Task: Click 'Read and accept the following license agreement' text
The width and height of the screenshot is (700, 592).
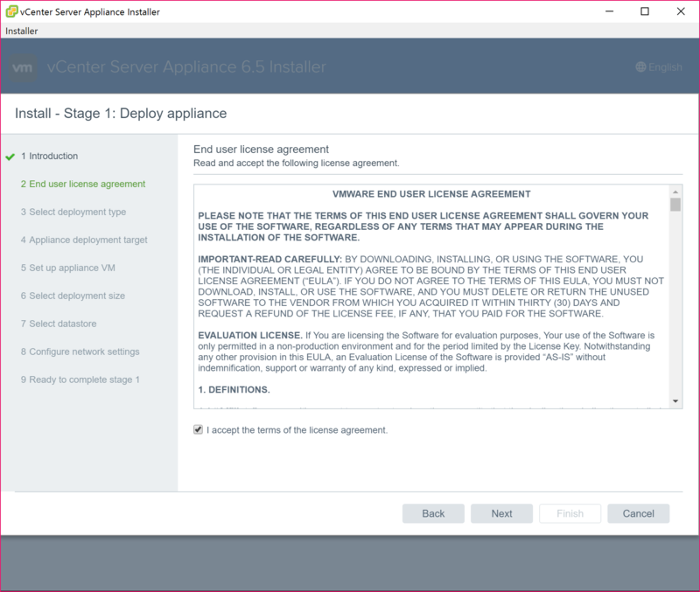Action: click(x=296, y=164)
